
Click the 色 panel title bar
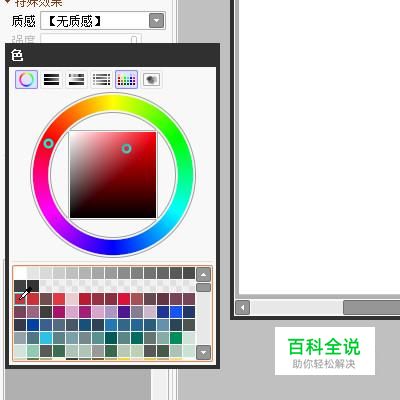[113, 55]
